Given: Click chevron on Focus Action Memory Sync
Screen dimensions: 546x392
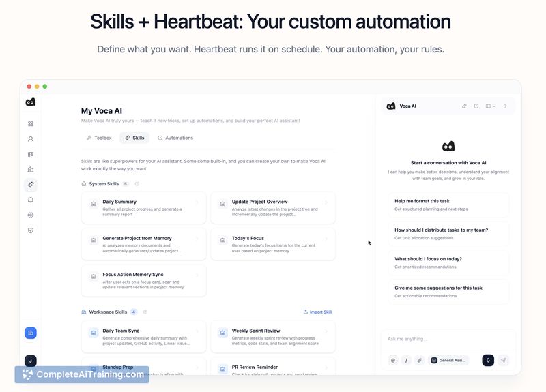Looking at the screenshot, I should 197,275.
